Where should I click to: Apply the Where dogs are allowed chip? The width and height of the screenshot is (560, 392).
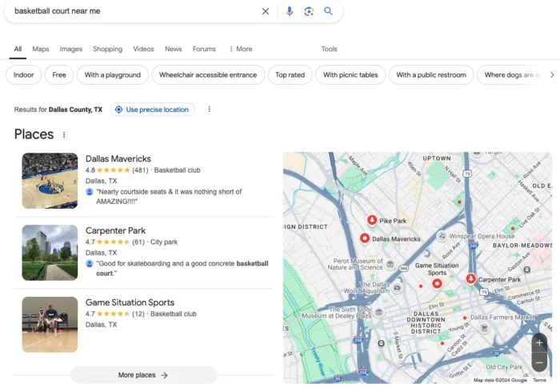[x=510, y=75]
